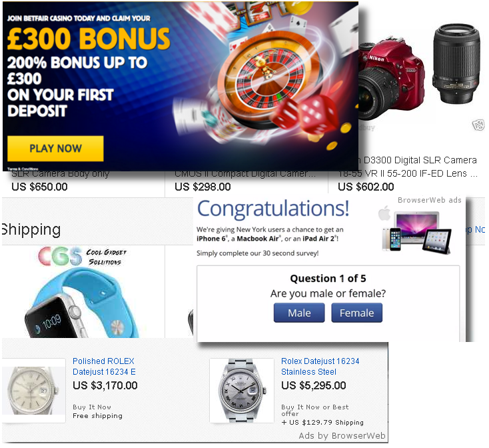Click the black Nikon zoom lens image

(x=456, y=63)
